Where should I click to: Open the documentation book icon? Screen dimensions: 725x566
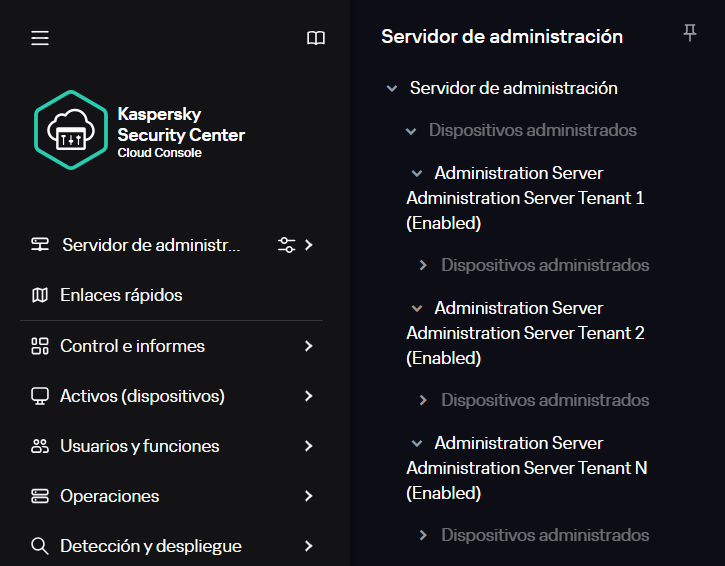[x=316, y=38]
